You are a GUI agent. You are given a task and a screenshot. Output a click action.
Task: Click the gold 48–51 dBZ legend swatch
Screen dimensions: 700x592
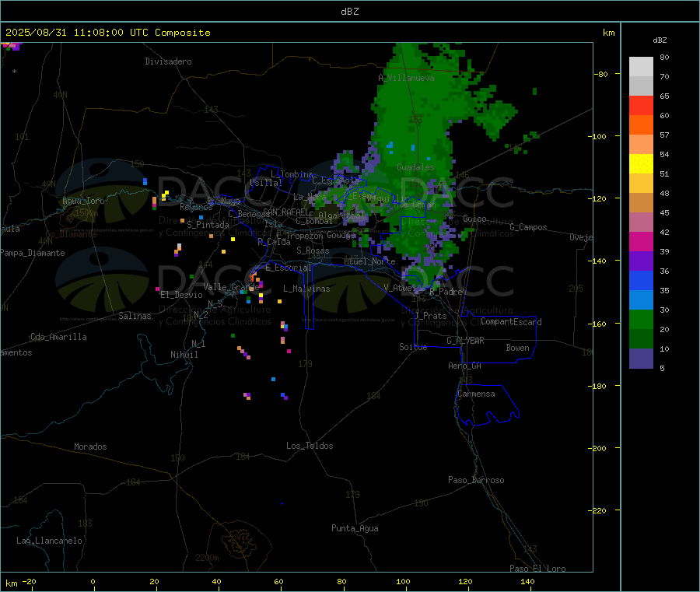coord(641,184)
